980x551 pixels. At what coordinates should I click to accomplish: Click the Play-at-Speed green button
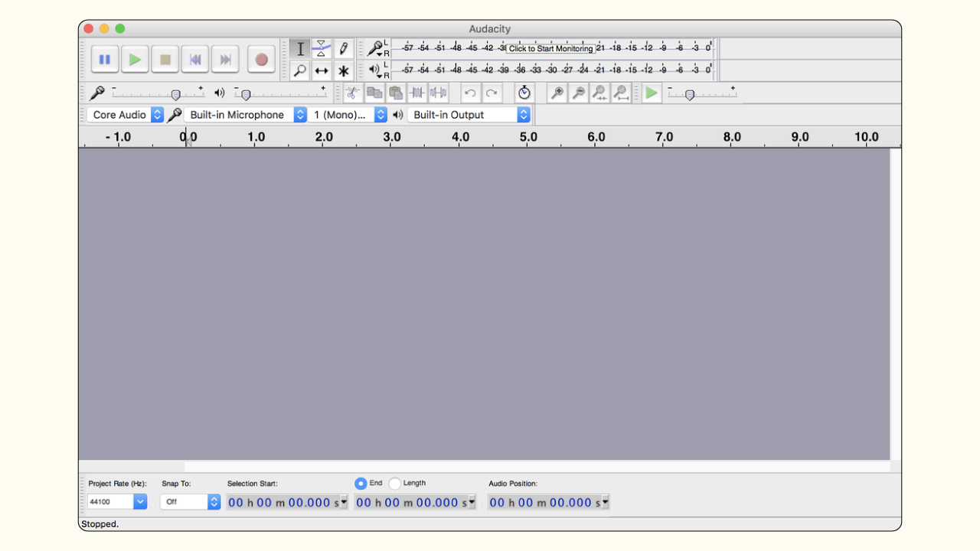click(652, 93)
